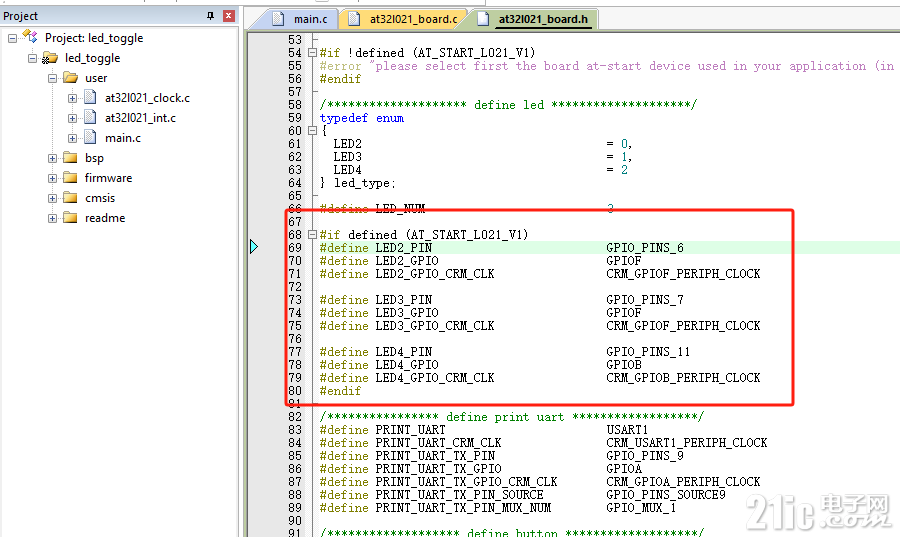Viewport: 900px width, 537px height.
Task: Click the document icon on at32l021_board.h tab
Action: [484, 19]
